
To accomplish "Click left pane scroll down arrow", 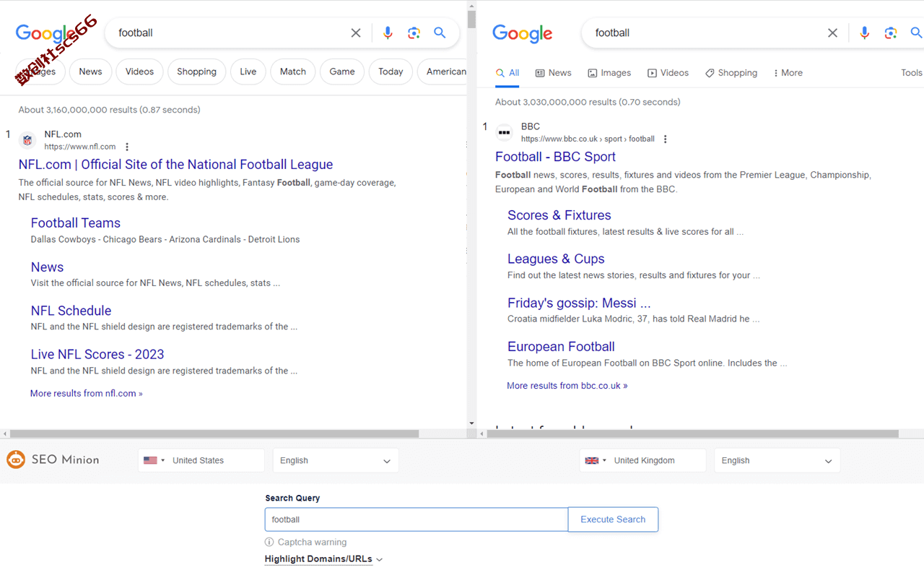I will pos(471,423).
